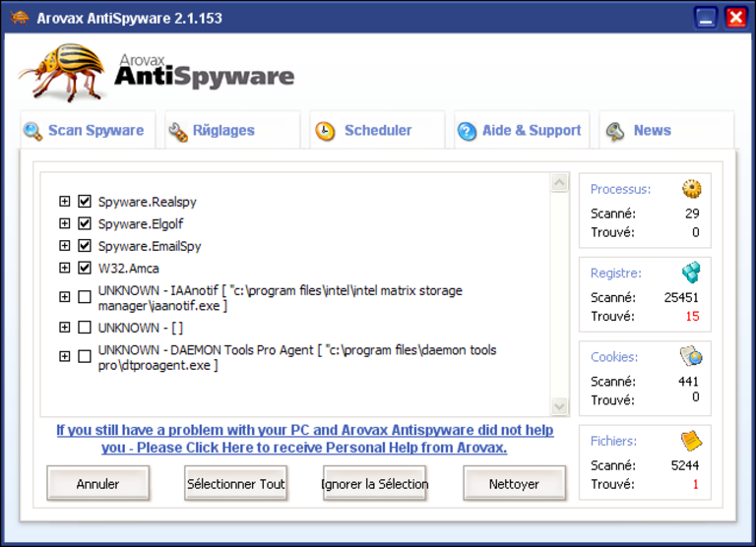Click the Cookies globe icon
Screen dimensions: 756x547
point(691,356)
